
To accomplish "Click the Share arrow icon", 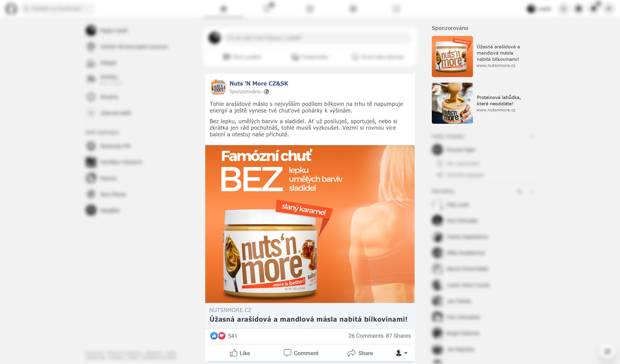I will pos(351,353).
